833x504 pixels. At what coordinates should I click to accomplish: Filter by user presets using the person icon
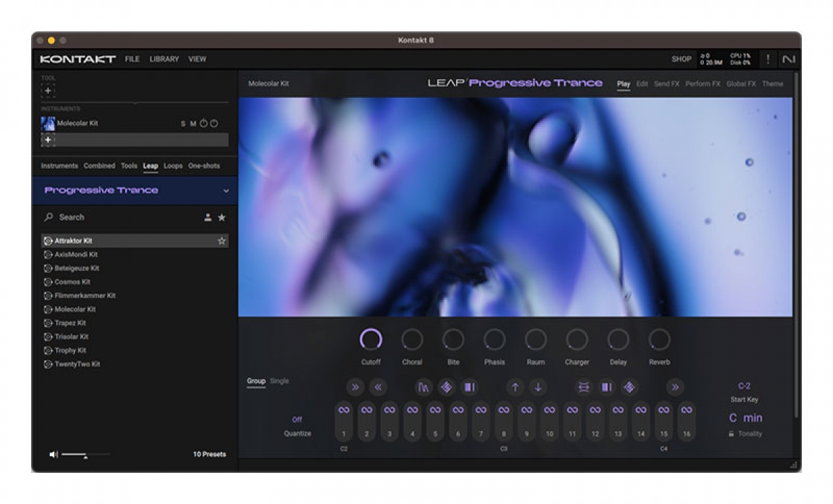[x=208, y=217]
